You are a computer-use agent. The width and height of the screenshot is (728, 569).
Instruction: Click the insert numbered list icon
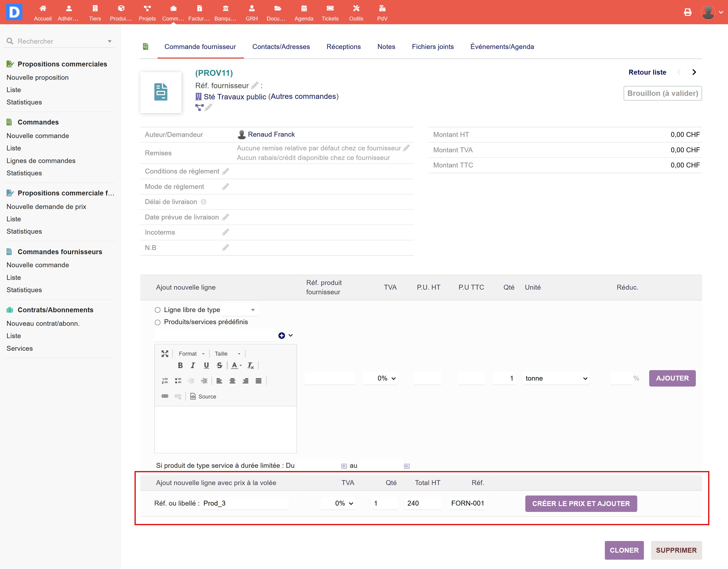(165, 381)
